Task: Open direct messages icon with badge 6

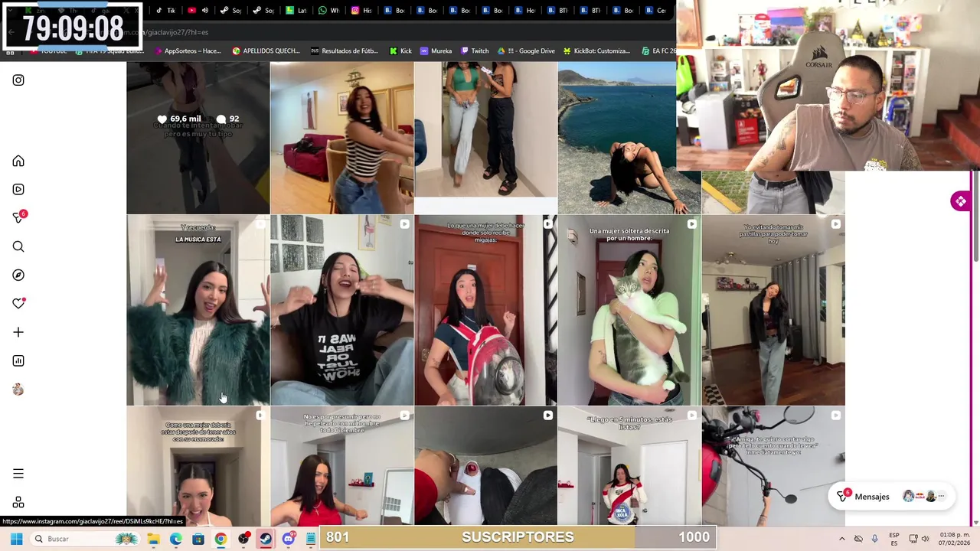Action: click(x=18, y=218)
